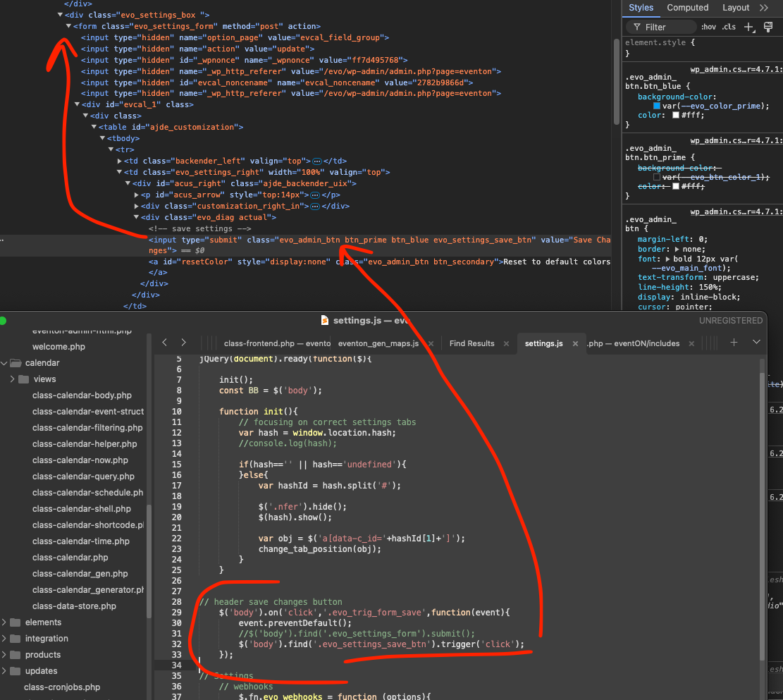The image size is (783, 700).
Task: Show more DevTools sidebar tabs chevron
Action: click(x=763, y=8)
